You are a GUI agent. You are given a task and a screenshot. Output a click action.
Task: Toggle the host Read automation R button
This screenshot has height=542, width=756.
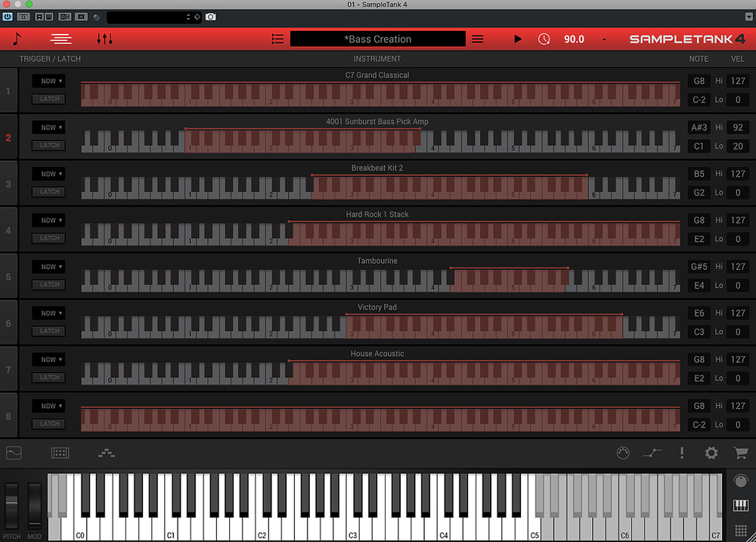pos(39,17)
